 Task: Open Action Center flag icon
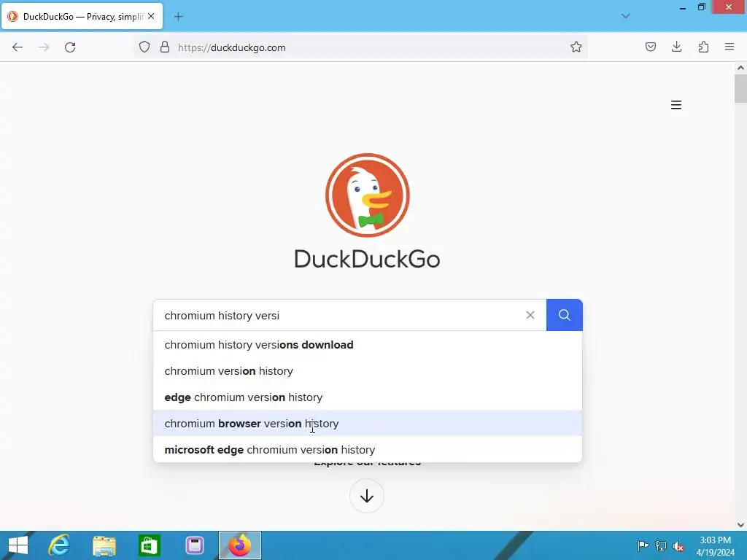pos(643,545)
